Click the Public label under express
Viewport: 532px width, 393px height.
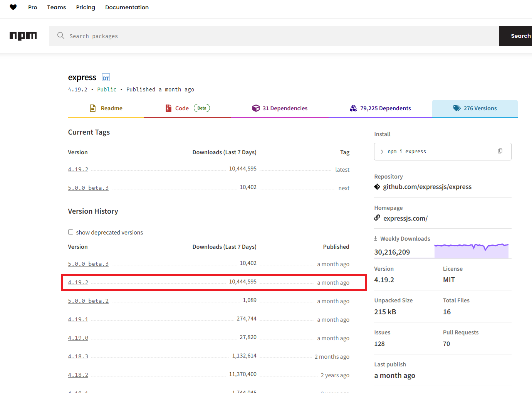click(107, 89)
